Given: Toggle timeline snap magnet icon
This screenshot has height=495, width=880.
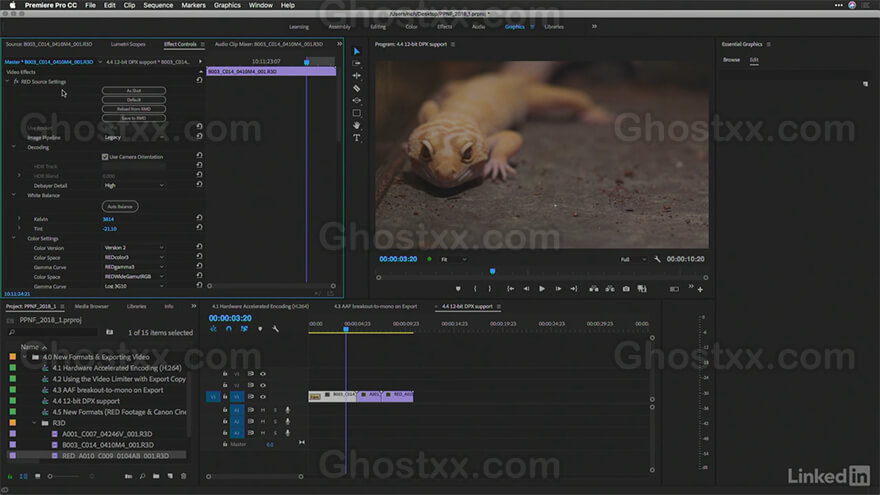Looking at the screenshot, I should pyautogui.click(x=228, y=329).
